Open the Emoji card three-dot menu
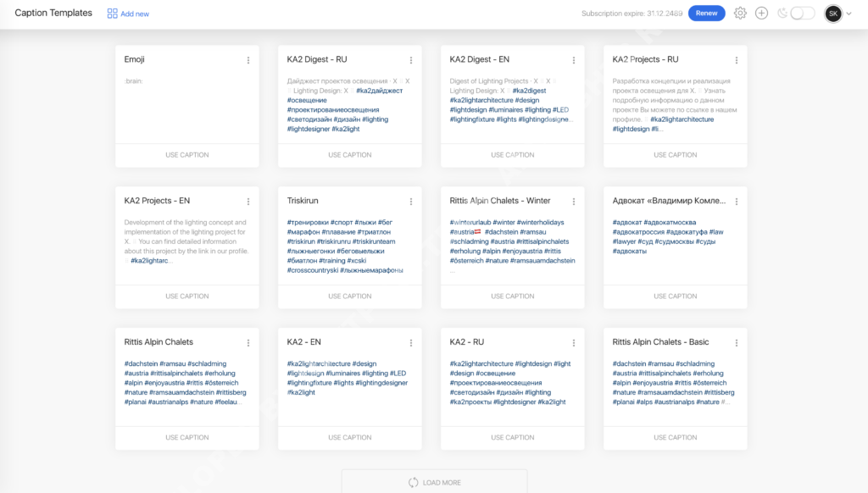This screenshot has height=493, width=868. 248,60
